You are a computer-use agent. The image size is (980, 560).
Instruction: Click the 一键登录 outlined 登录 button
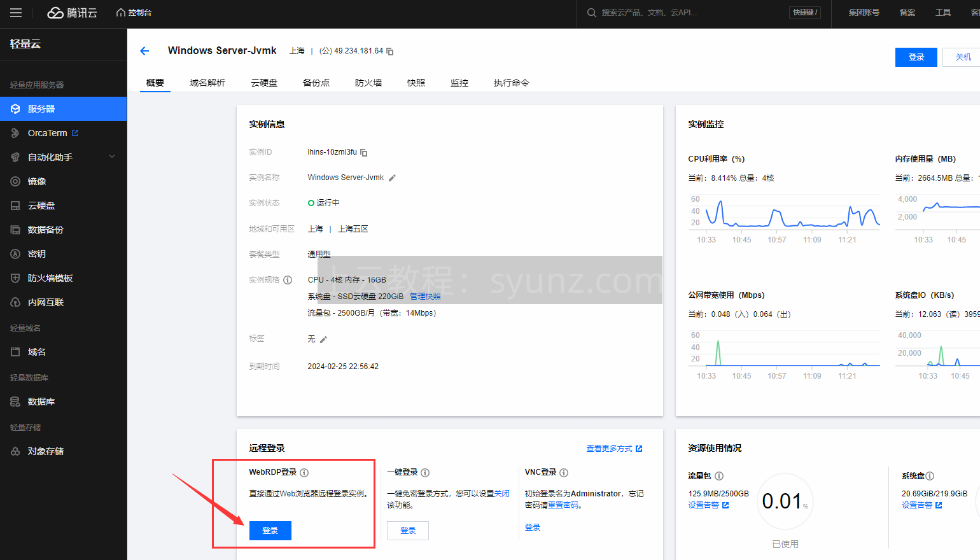(x=408, y=531)
